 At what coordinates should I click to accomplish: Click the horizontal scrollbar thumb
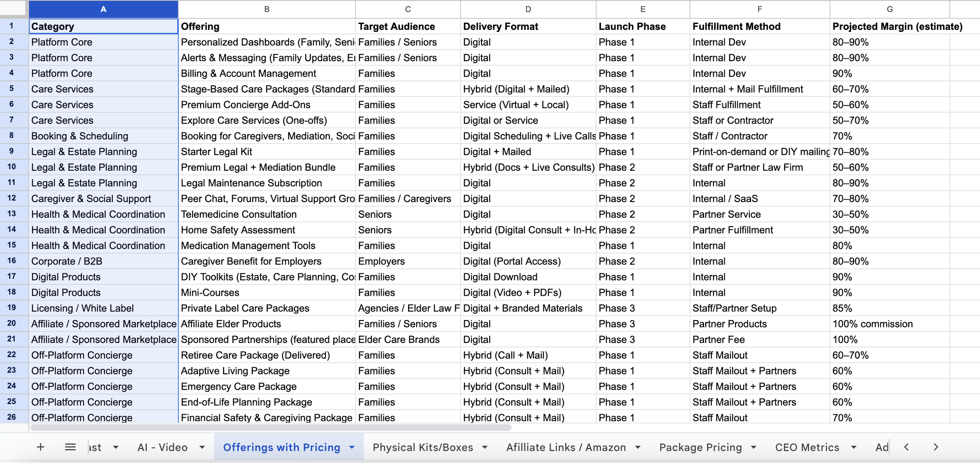270,428
